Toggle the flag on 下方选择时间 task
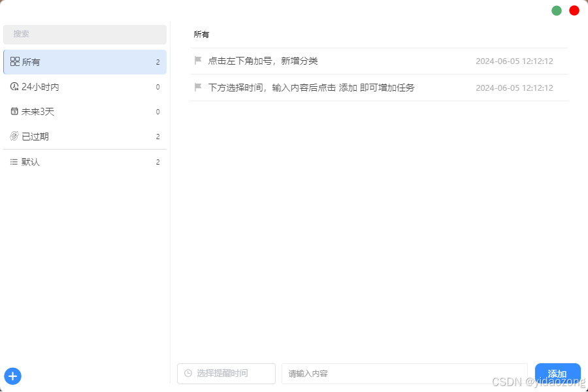Image resolution: width=588 pixels, height=392 pixels. coord(198,87)
